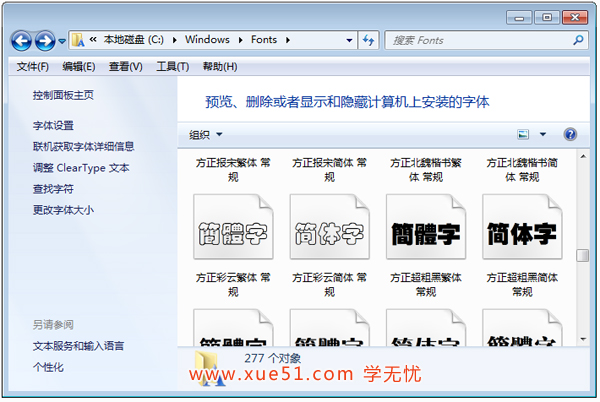The width and height of the screenshot is (600, 402).
Task: Open 字体设置 link
Action: click(x=53, y=125)
